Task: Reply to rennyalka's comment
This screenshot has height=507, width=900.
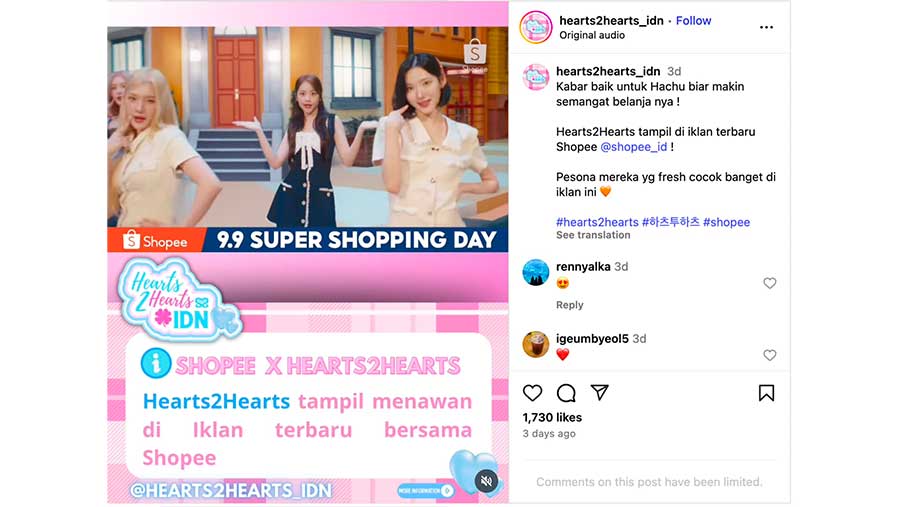Action: [x=569, y=305]
